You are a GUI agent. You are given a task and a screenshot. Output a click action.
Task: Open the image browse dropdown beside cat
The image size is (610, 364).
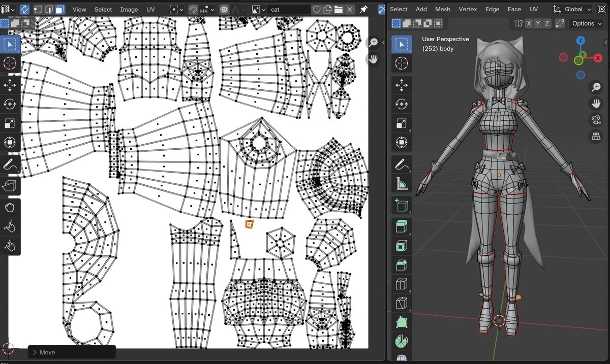[258, 9]
